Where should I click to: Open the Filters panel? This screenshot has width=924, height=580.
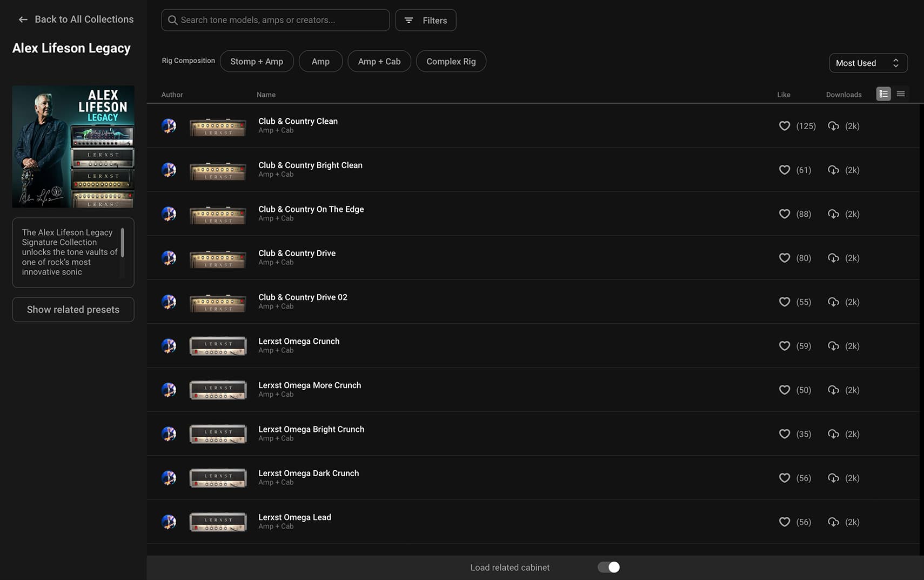pos(426,20)
